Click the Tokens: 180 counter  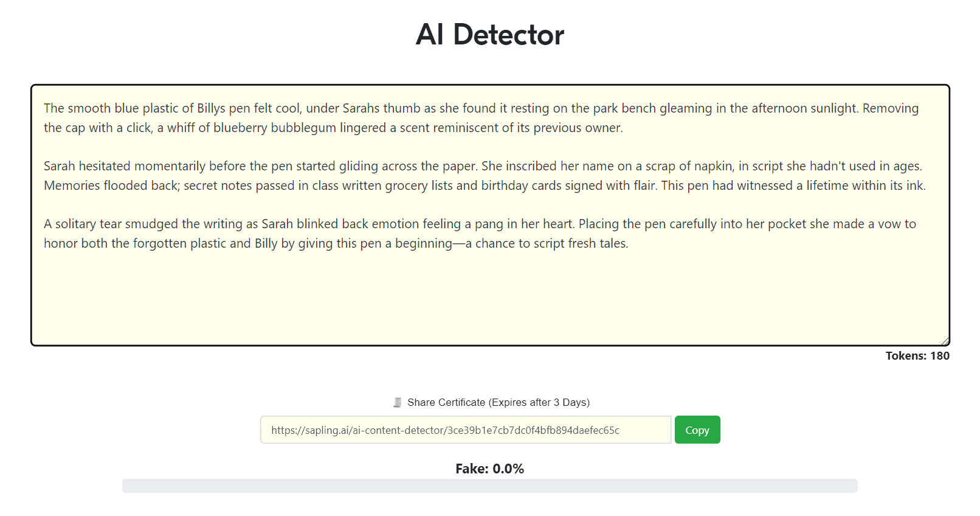pyautogui.click(x=917, y=356)
